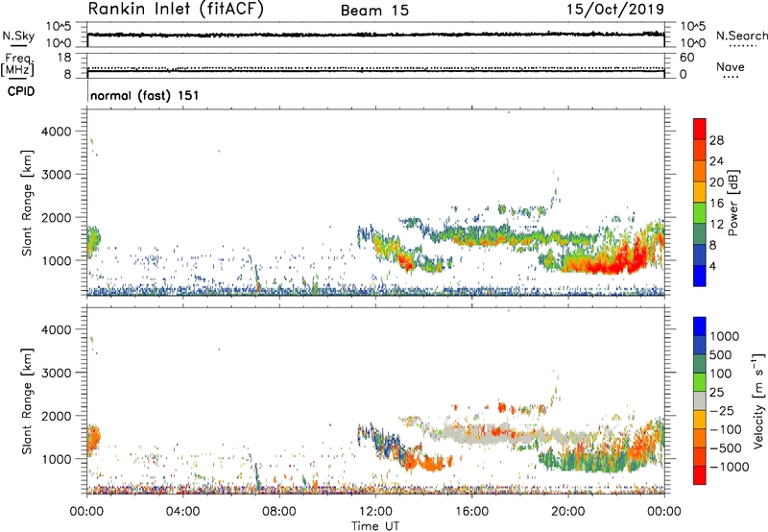Click the red bottom of the velocity colorbar
768x532 pixels.
(x=700, y=475)
